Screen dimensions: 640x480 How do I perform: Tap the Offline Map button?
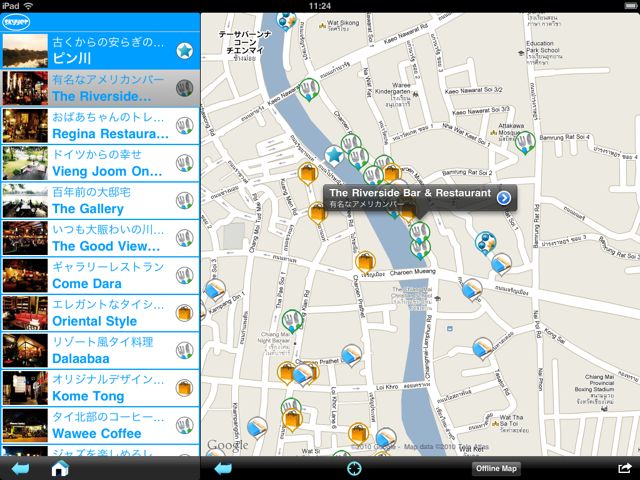(x=496, y=469)
